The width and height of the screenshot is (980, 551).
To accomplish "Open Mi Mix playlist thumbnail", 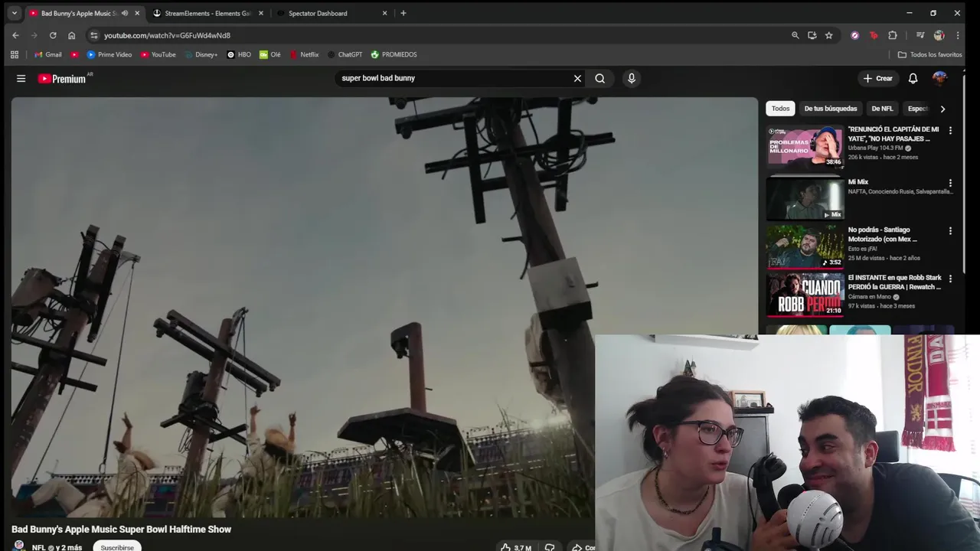I will [x=805, y=198].
